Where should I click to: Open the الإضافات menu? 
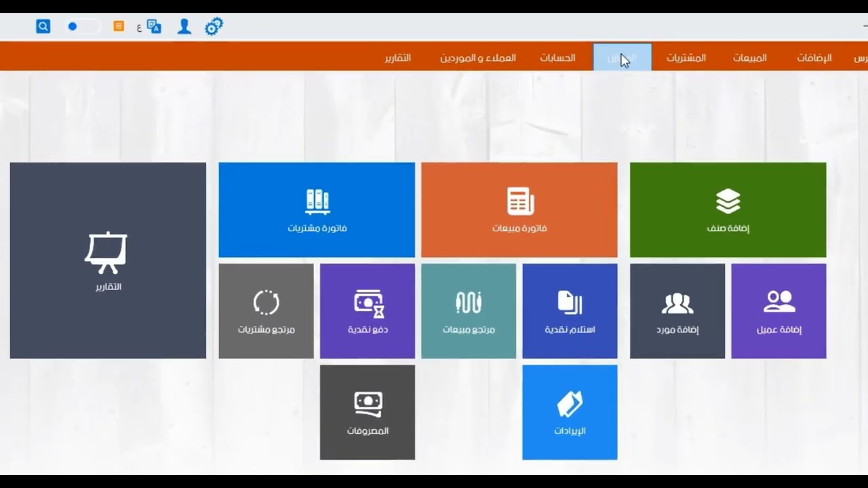(x=814, y=58)
